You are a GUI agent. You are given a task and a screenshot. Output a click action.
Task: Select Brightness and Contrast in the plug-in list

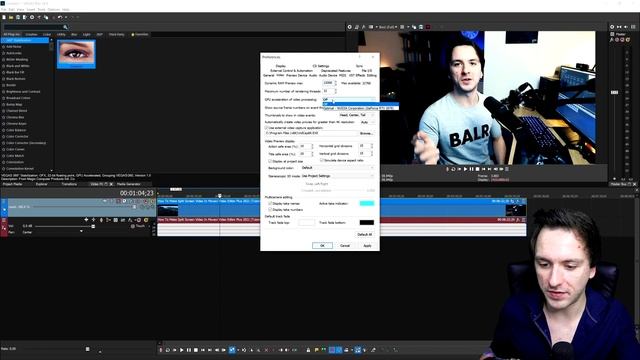23,91
